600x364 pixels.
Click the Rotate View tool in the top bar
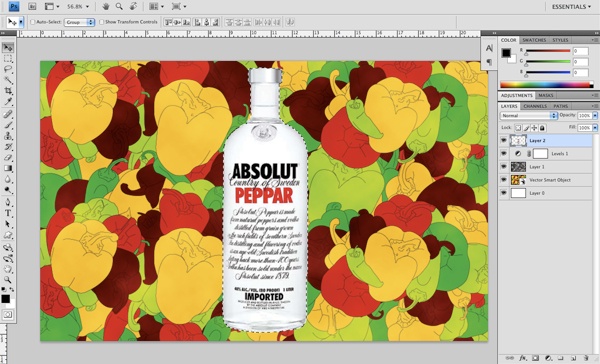(134, 7)
